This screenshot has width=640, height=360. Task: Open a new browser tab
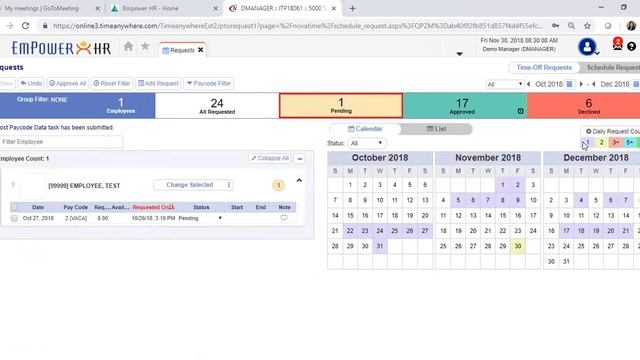pos(352,8)
